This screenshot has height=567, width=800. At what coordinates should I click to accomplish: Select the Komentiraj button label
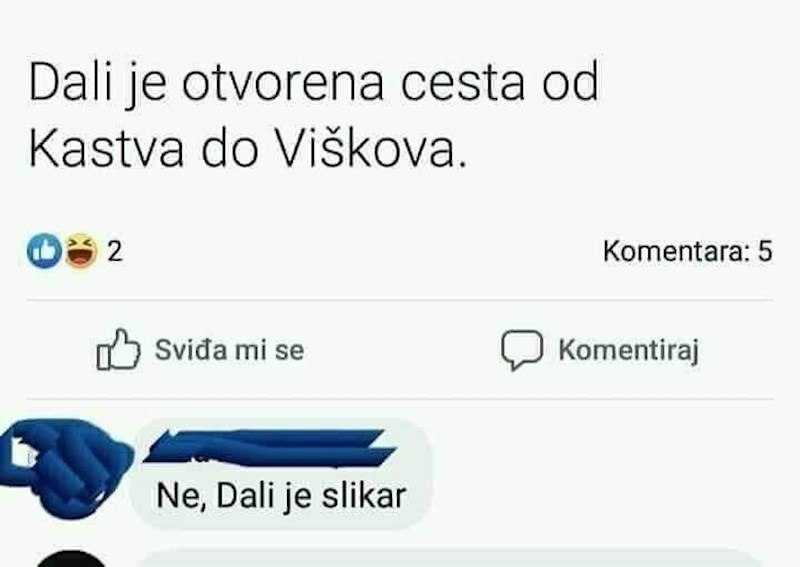629,351
